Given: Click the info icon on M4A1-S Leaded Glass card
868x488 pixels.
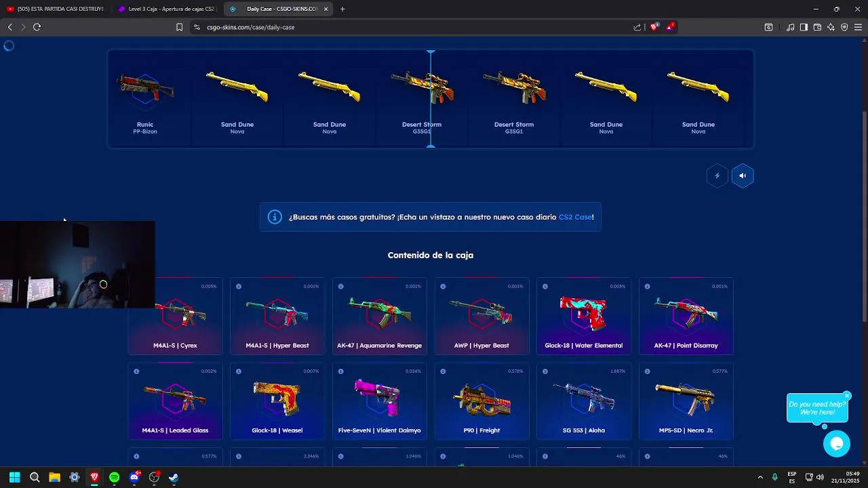Looking at the screenshot, I should point(136,371).
